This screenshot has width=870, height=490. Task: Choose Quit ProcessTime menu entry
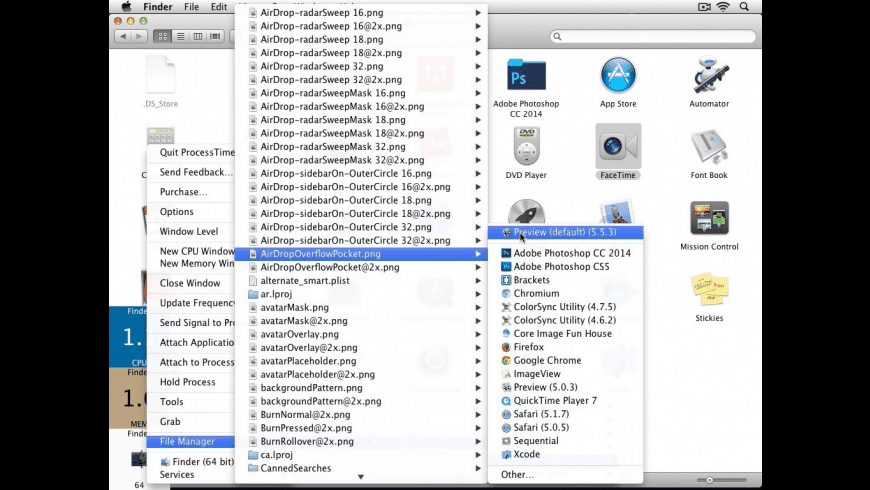click(x=191, y=152)
